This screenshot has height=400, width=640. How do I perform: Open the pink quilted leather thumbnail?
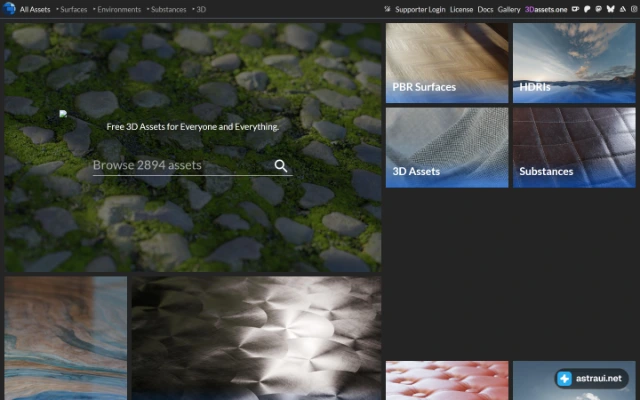coord(447,380)
